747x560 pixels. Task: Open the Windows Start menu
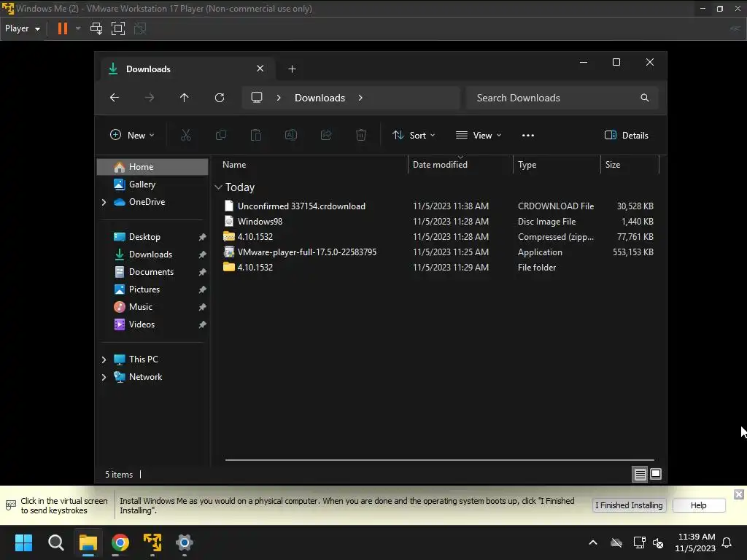[23, 542]
